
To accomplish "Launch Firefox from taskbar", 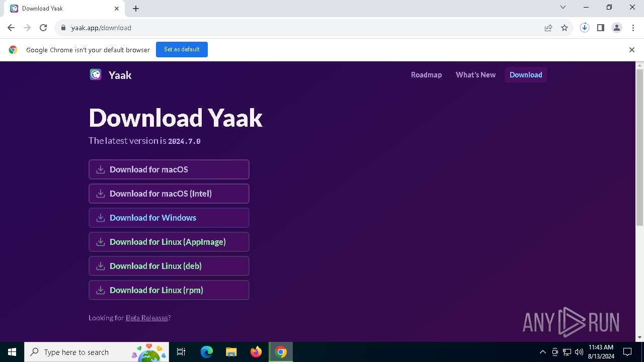I will (256, 352).
